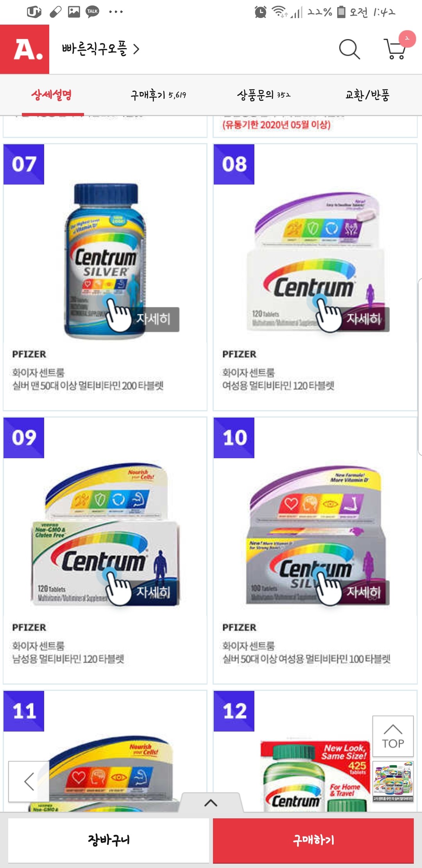
Task: Tap the red 구매하기 button
Action: [x=313, y=840]
